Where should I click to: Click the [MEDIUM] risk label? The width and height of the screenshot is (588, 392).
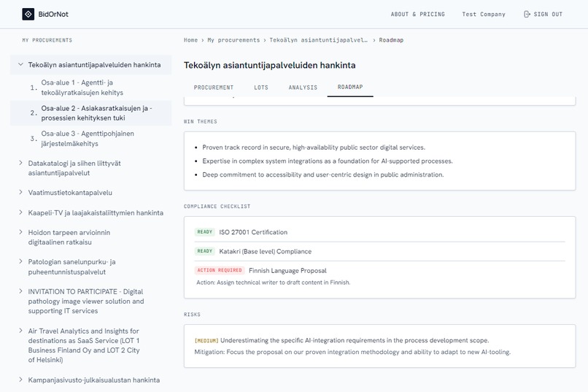[x=206, y=341]
